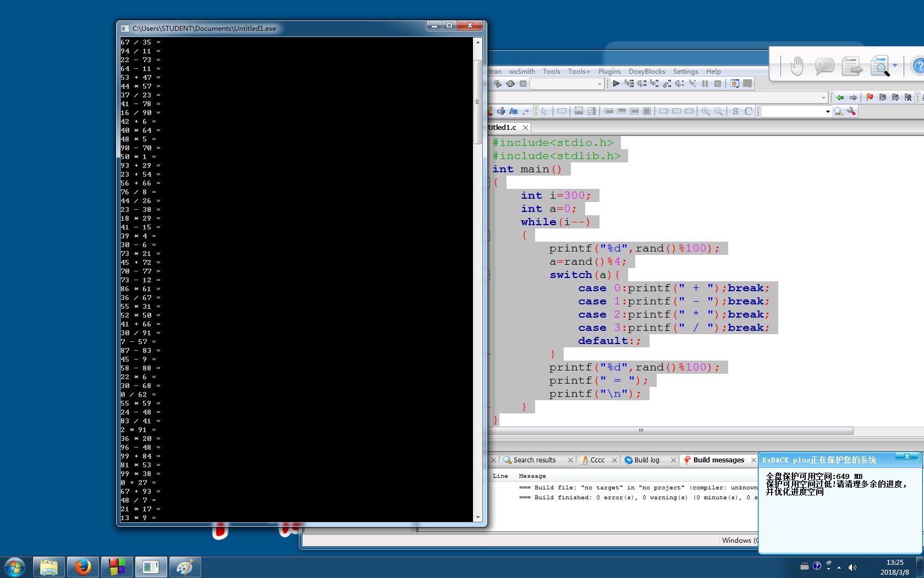The width and height of the screenshot is (924, 578).
Task: Click the Run to cursor debug icon
Action: pos(629,84)
